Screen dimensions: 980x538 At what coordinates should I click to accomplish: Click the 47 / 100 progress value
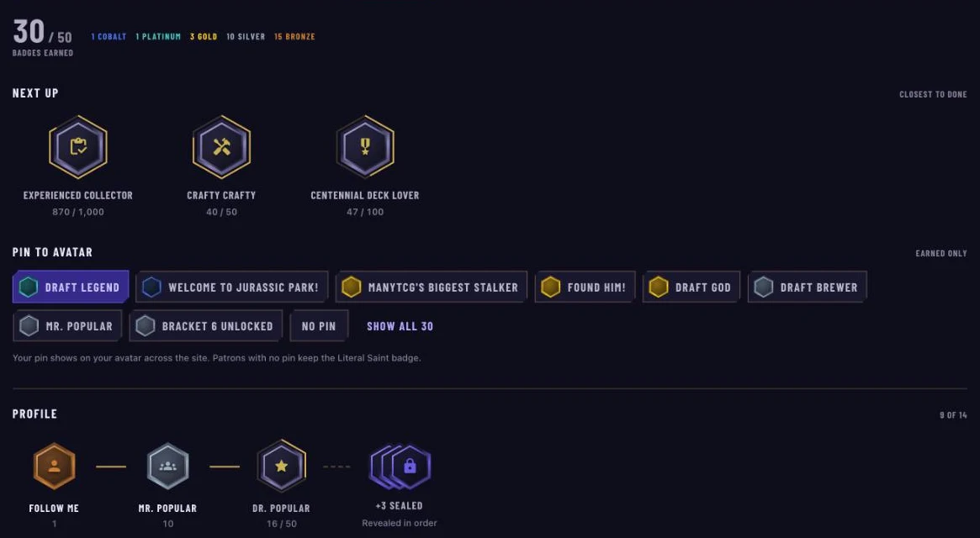[x=365, y=212]
